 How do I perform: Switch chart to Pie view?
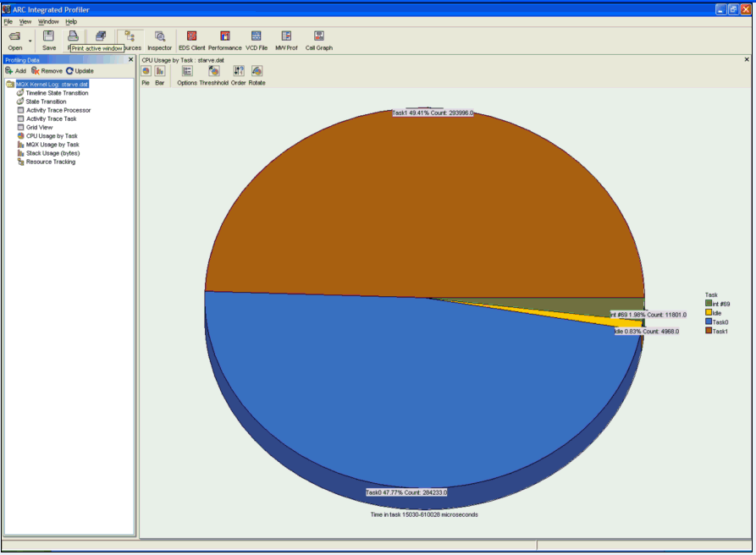pyautogui.click(x=146, y=74)
